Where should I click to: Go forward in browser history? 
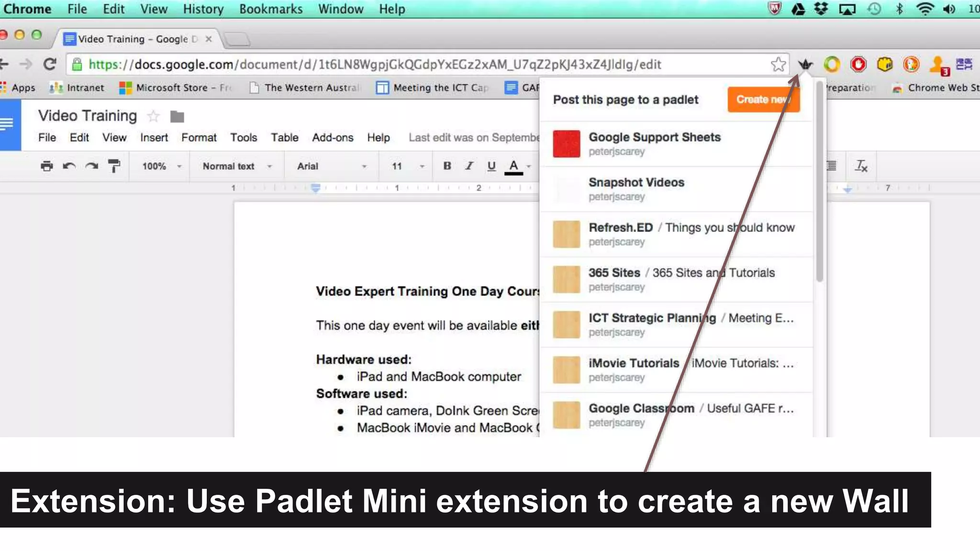25,64
